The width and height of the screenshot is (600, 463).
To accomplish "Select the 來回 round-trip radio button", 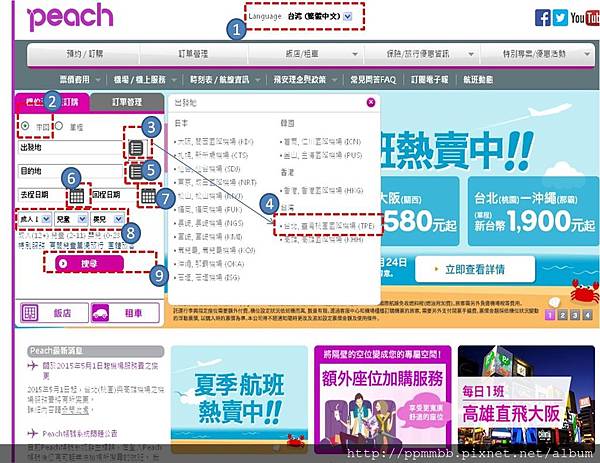I will (25, 126).
